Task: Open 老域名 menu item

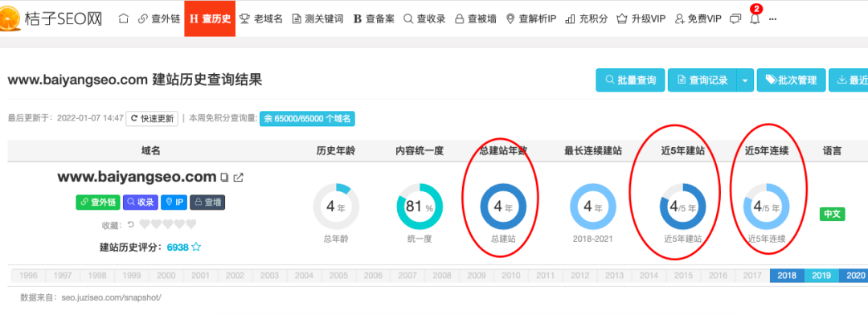Action: [x=260, y=18]
